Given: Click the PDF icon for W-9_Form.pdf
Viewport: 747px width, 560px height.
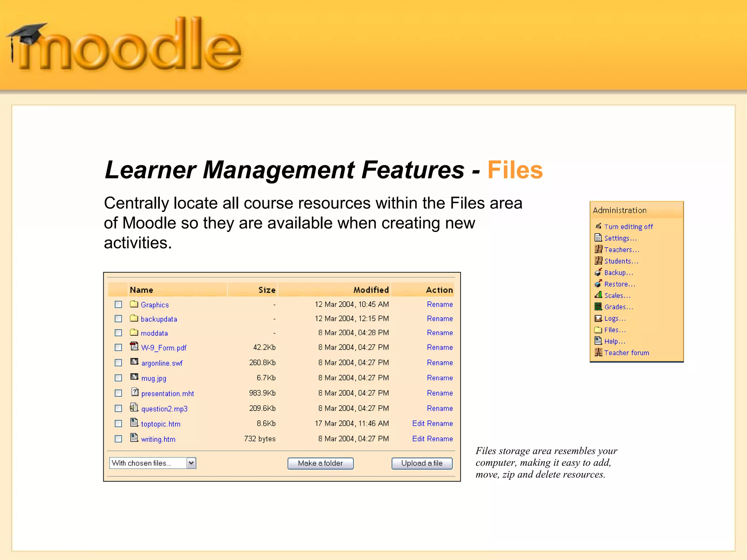Looking at the screenshot, I should (x=134, y=346).
